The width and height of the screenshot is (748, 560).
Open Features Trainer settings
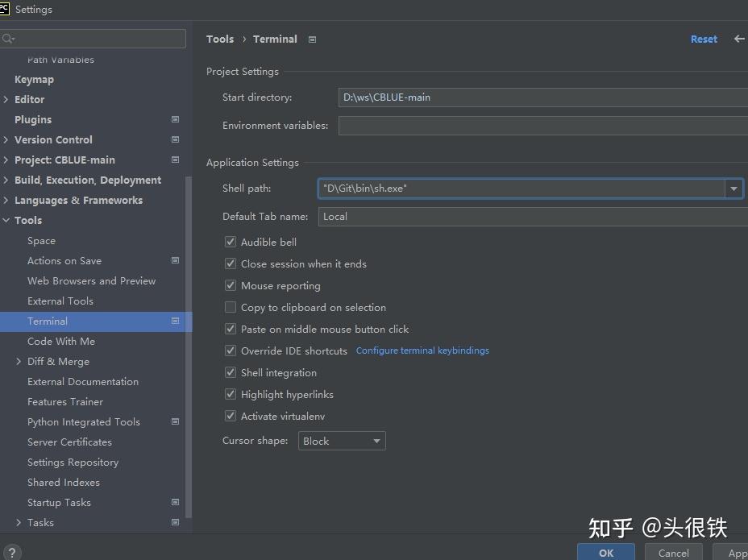click(x=65, y=401)
